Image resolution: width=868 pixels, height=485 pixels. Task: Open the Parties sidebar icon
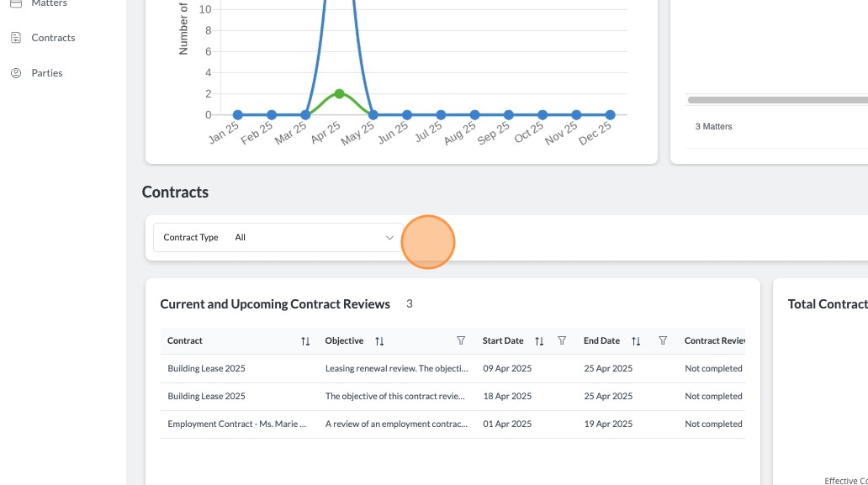click(16, 73)
